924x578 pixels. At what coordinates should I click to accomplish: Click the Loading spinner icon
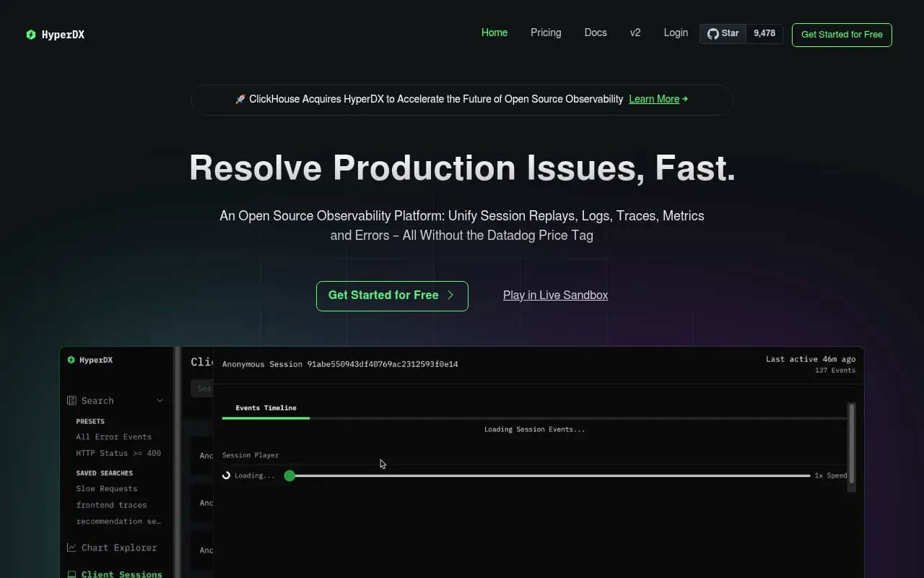(x=227, y=475)
